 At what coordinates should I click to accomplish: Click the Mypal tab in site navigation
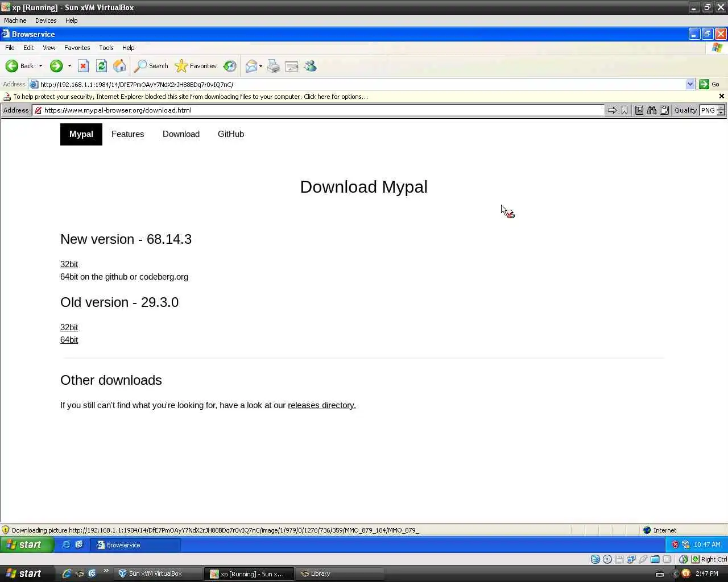(81, 134)
